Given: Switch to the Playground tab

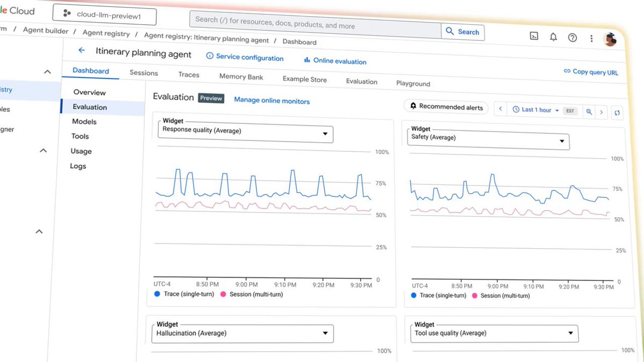Looking at the screenshot, I should coord(413,84).
